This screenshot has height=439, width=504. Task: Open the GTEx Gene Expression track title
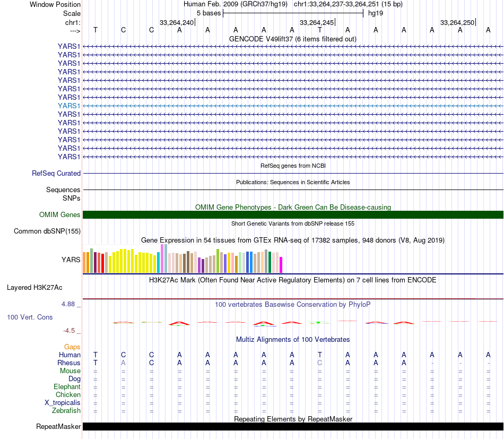click(x=293, y=240)
